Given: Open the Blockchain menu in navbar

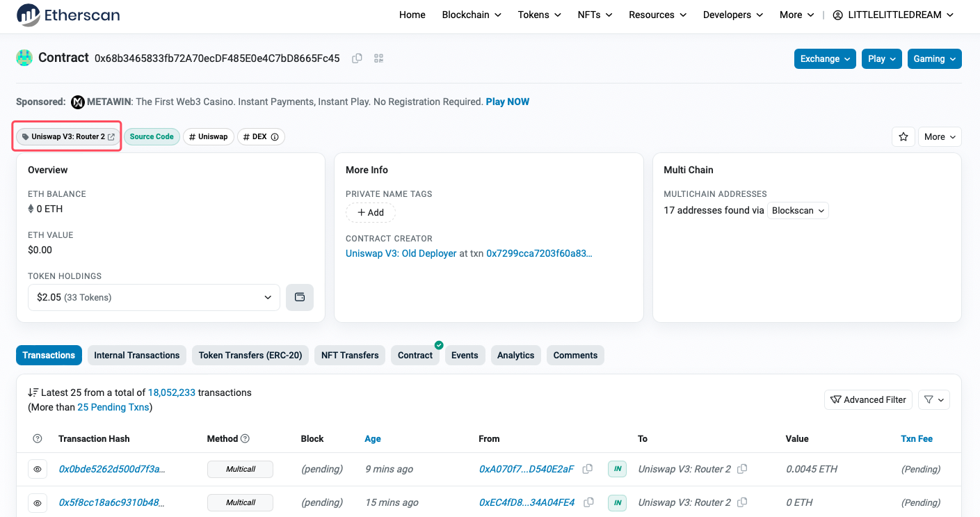Looking at the screenshot, I should tap(471, 15).
